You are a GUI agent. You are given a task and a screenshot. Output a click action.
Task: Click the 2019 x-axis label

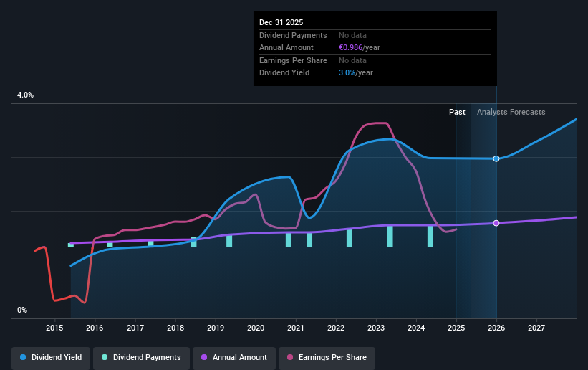tap(216, 328)
